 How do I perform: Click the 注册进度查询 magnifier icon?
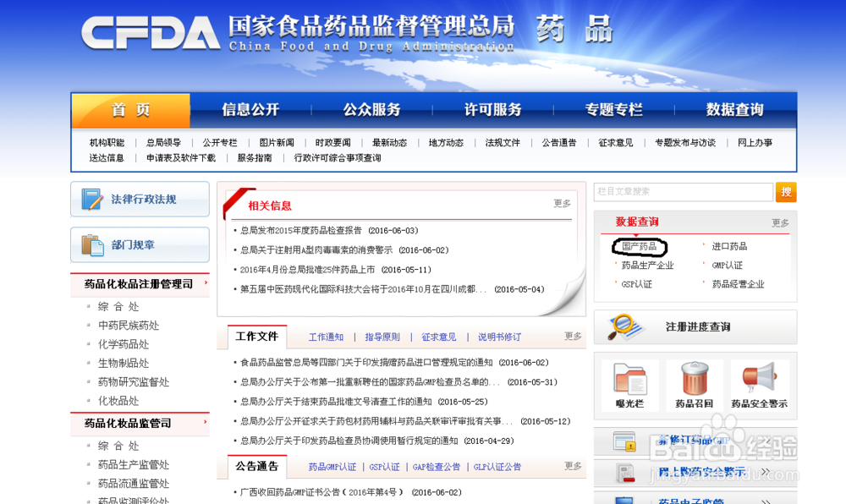624,326
